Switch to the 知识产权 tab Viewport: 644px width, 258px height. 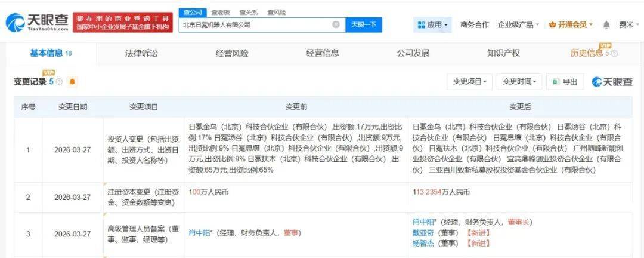tap(503, 53)
